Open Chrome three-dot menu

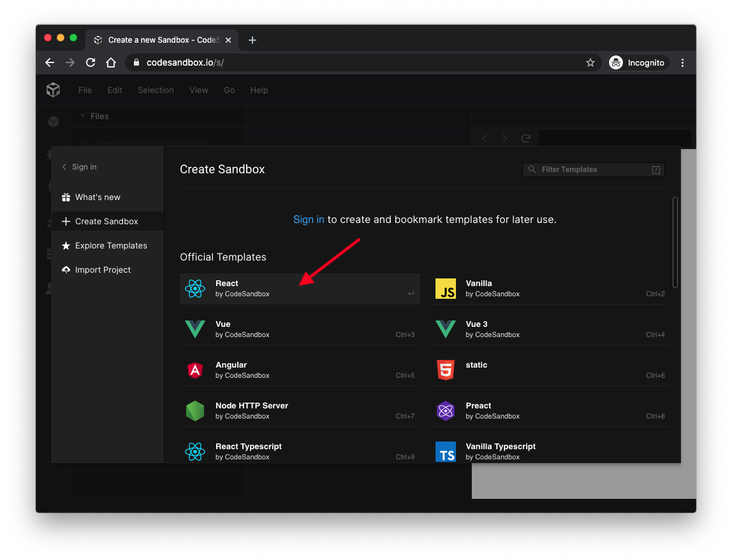click(x=682, y=62)
